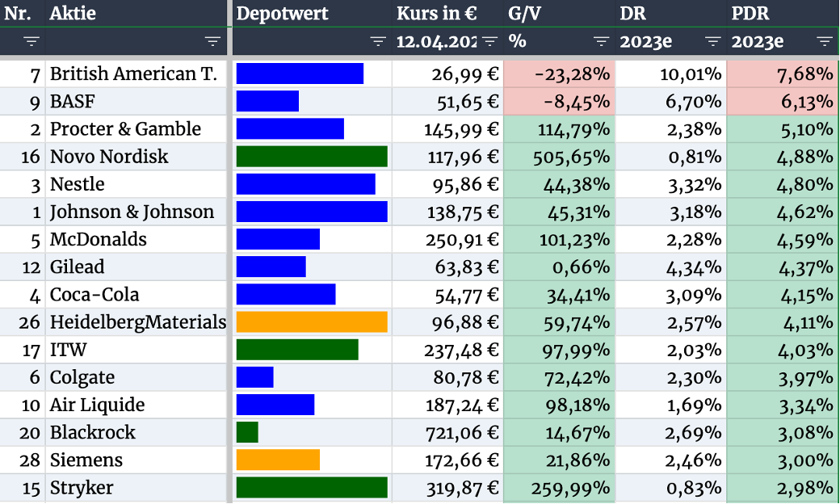The height and width of the screenshot is (504, 840).
Task: Click the Coca-Cola stock cell
Action: click(136, 294)
